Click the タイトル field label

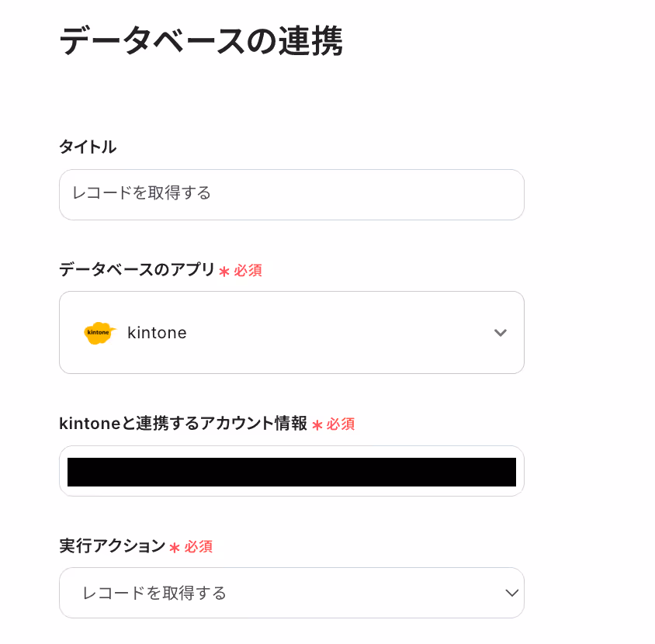pos(88,147)
